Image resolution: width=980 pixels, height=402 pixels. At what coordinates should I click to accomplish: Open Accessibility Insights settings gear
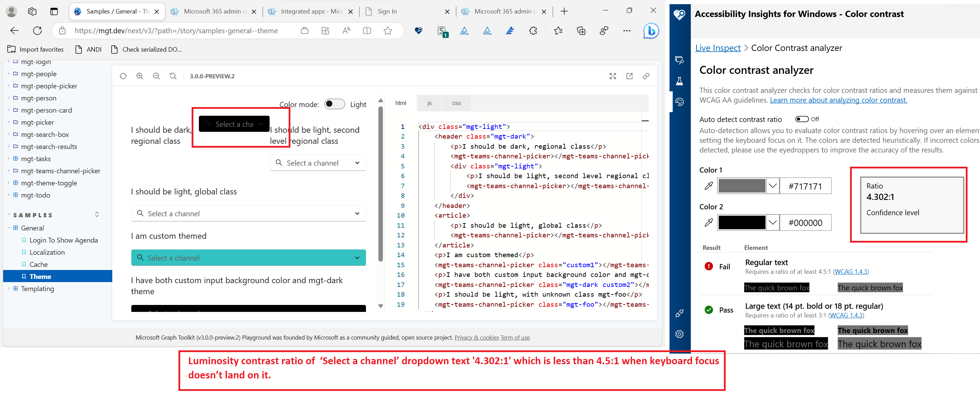tap(680, 334)
